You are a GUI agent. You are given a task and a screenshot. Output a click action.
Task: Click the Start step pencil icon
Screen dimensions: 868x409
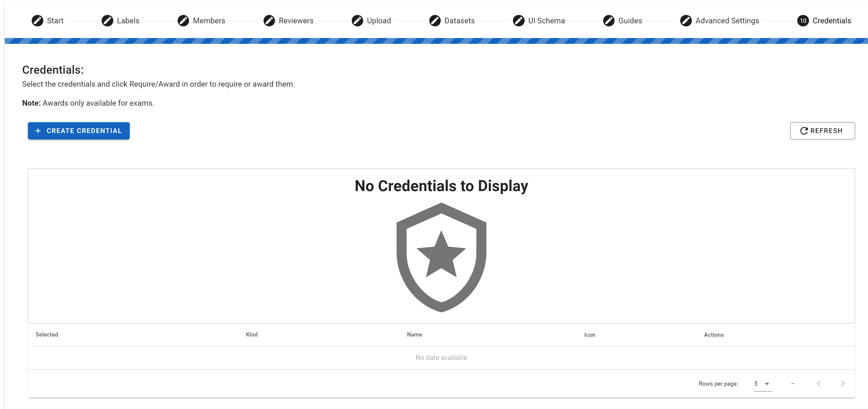(x=38, y=21)
